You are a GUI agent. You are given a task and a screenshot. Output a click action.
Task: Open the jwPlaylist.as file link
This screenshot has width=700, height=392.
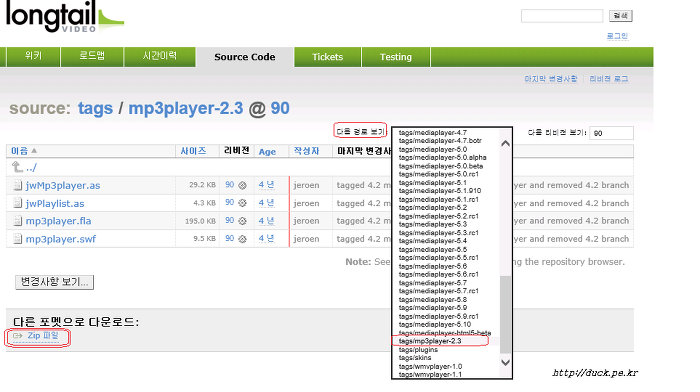55,204
